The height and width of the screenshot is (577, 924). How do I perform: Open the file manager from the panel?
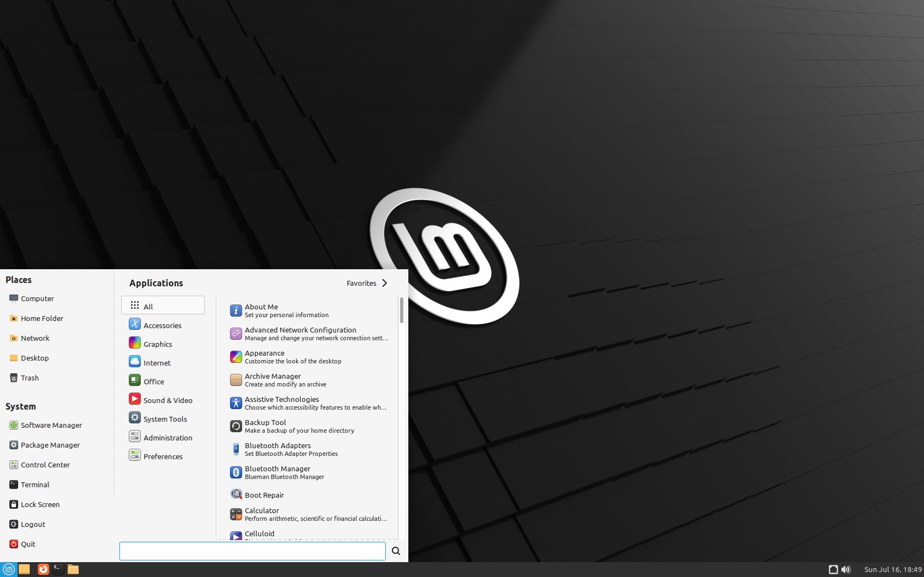tap(73, 569)
